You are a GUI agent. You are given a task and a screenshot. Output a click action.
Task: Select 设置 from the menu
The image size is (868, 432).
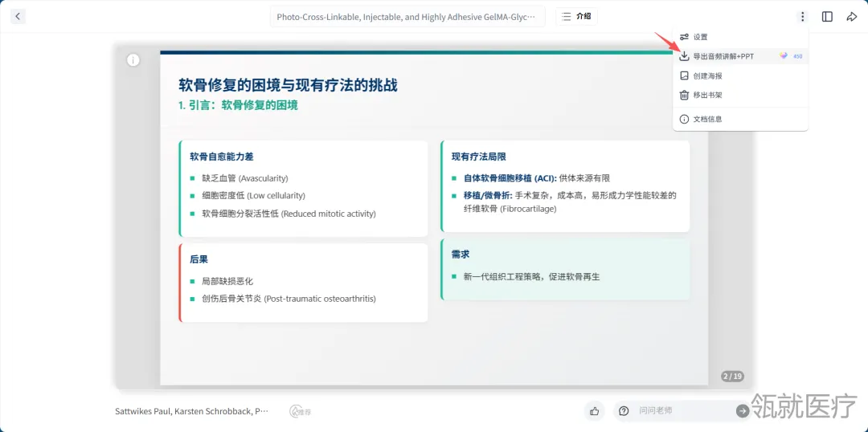[x=740, y=37]
